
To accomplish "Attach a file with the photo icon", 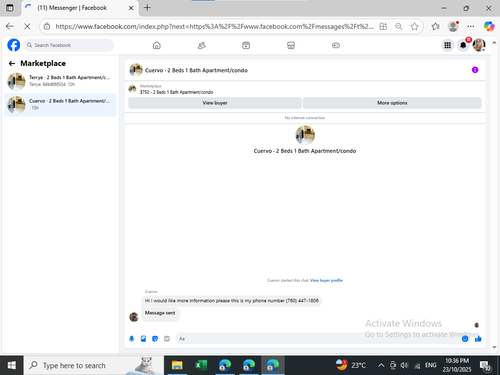I will (143, 339).
